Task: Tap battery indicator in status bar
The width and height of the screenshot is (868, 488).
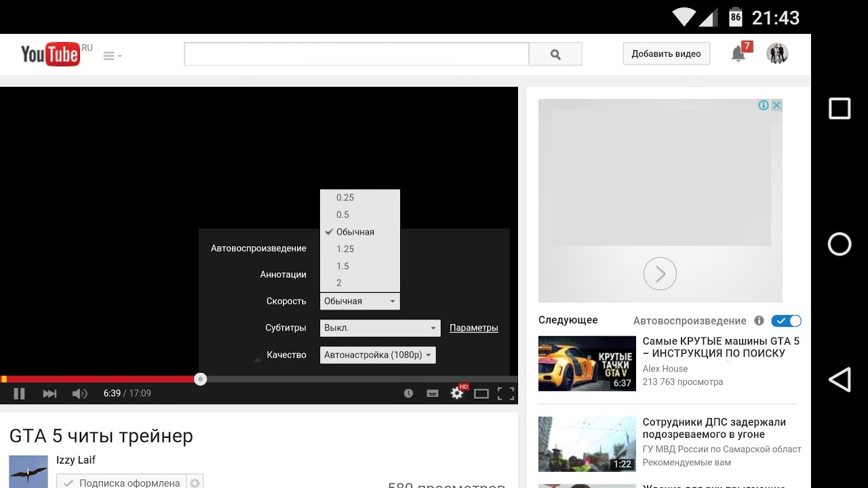Action: click(x=736, y=17)
